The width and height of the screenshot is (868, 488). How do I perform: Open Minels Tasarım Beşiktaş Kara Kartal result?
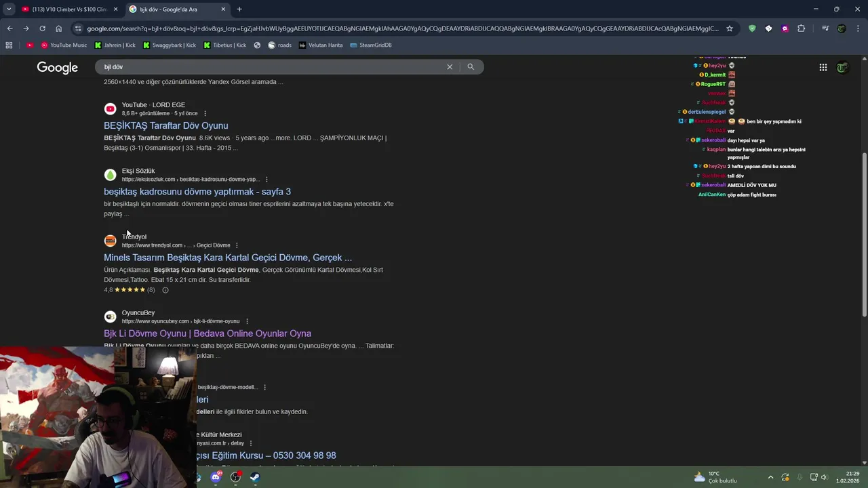[228, 258]
